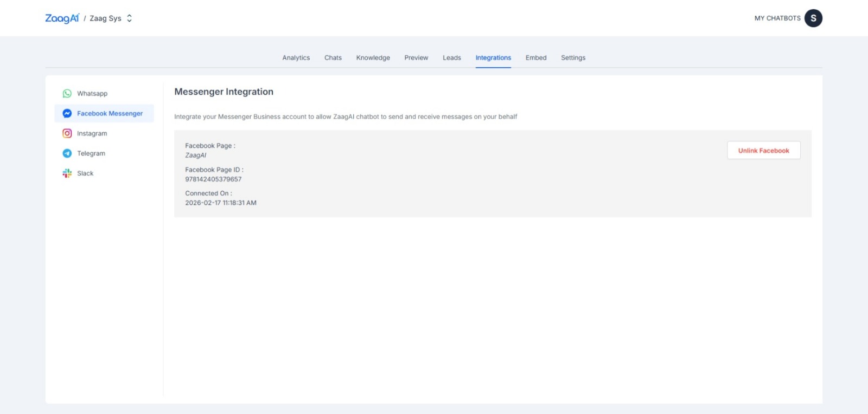Image resolution: width=868 pixels, height=414 pixels.
Task: Click the Facebook Page name ZaagAI
Action: pos(196,156)
